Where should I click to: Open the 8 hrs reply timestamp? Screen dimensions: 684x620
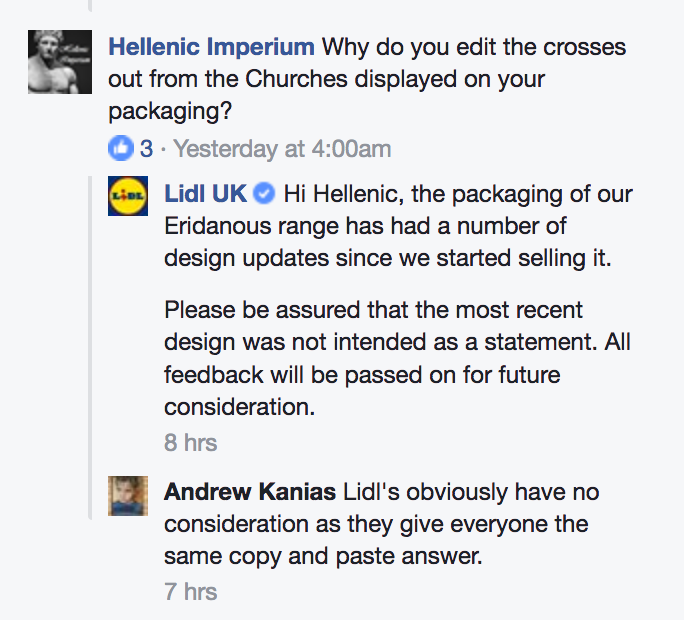(190, 442)
